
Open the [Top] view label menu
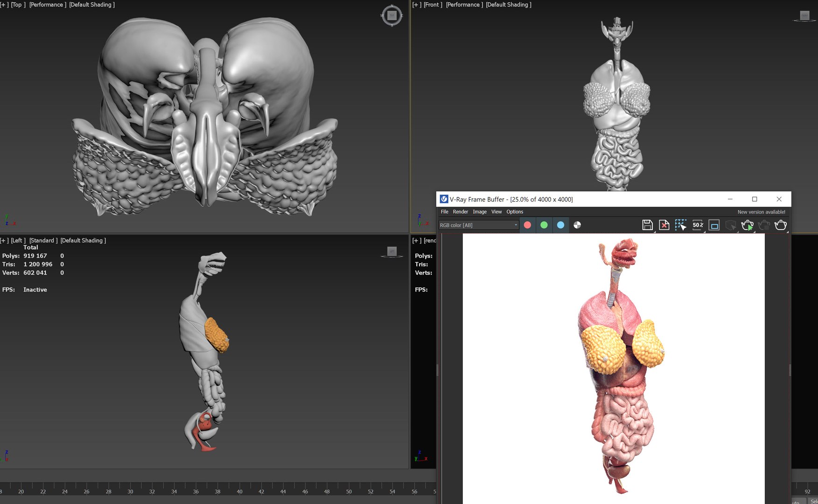pos(18,5)
